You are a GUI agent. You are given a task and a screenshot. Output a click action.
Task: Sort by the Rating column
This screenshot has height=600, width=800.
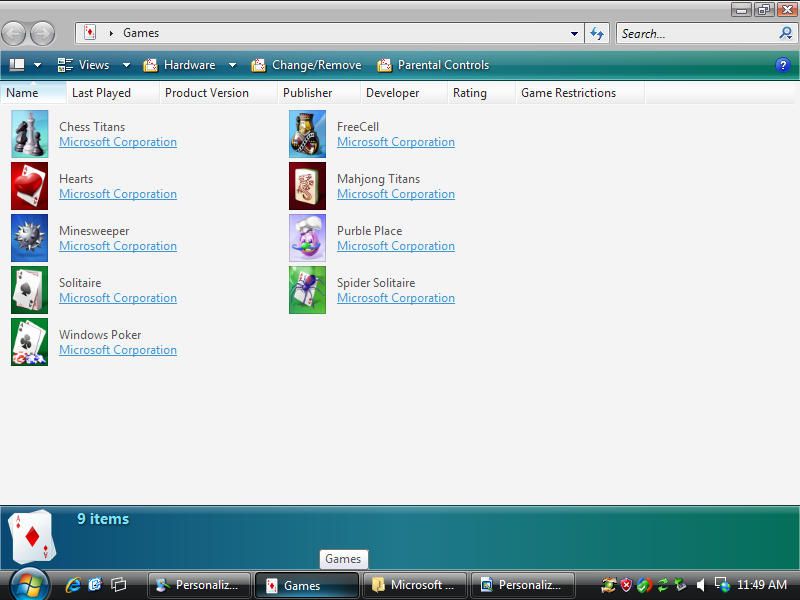pos(482,93)
